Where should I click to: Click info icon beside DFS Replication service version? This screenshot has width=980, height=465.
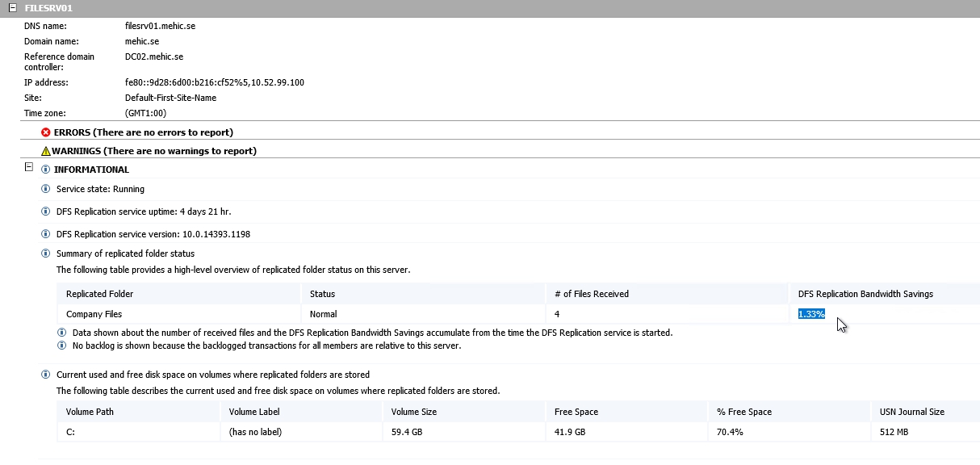pos(45,234)
